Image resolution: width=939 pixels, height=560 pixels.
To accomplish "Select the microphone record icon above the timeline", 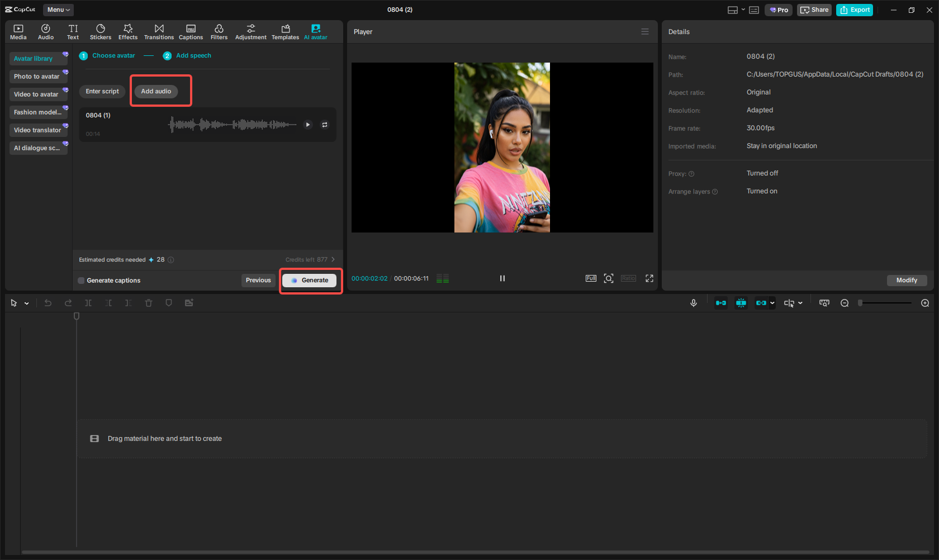I will (693, 302).
